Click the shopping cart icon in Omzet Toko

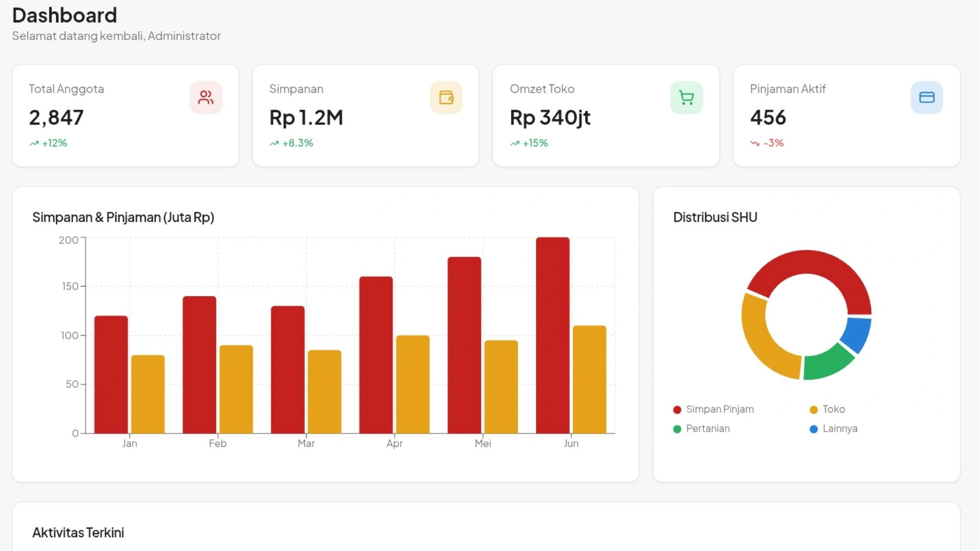687,97
